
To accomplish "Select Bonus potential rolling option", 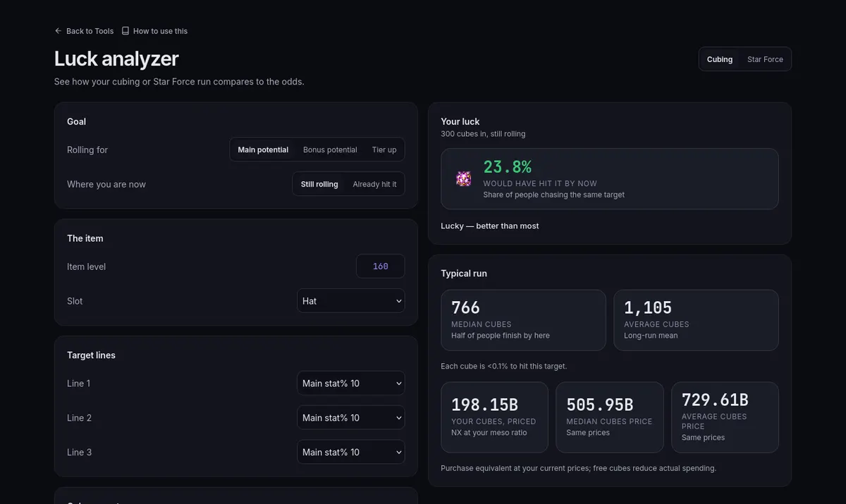I will click(330, 149).
